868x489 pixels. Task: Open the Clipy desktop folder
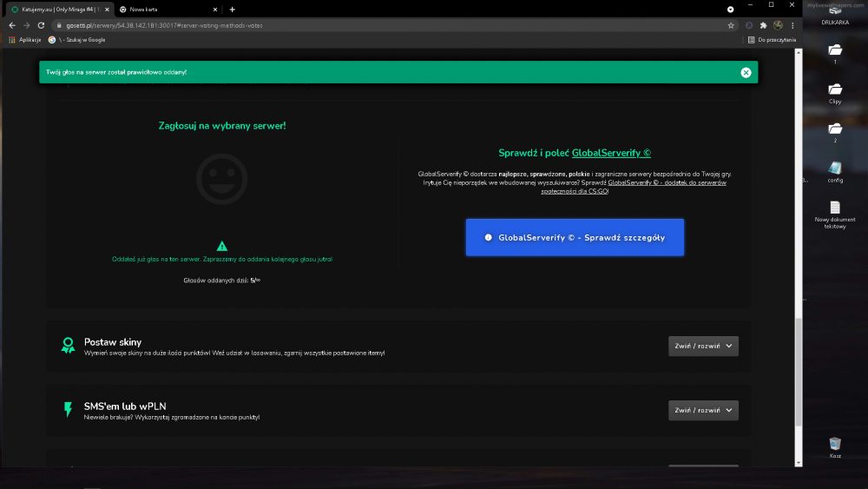point(835,93)
